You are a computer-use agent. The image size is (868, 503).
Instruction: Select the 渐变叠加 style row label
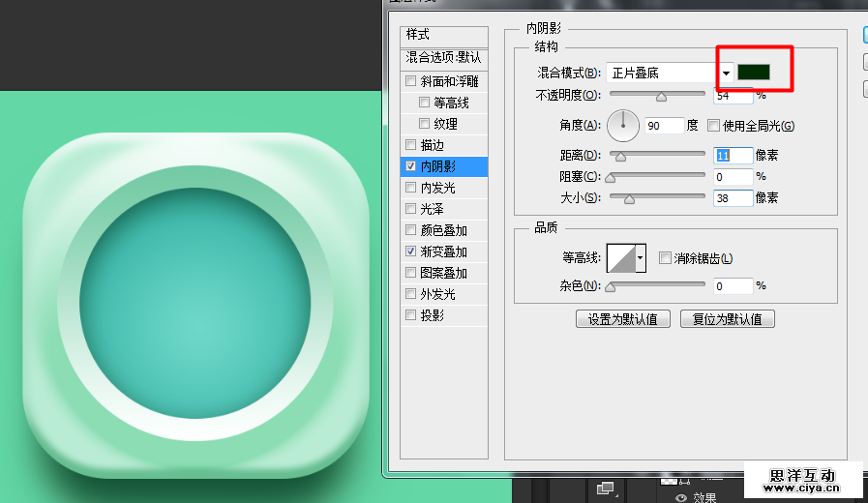444,251
